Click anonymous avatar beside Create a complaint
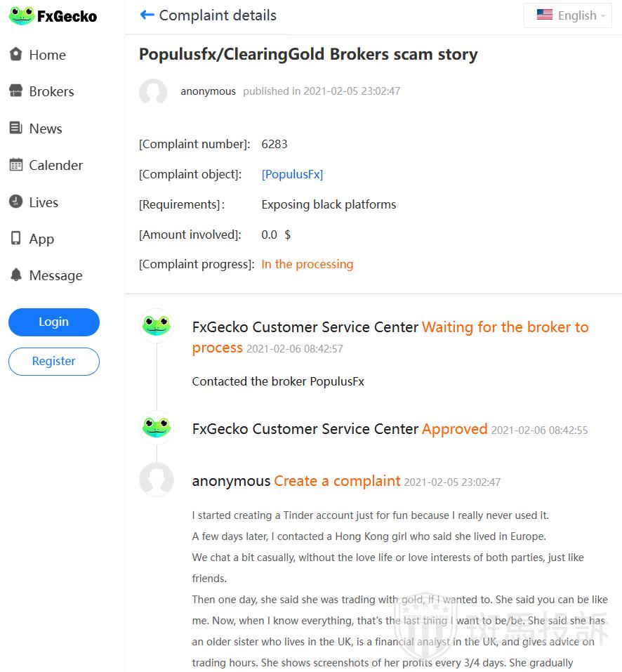 click(157, 480)
